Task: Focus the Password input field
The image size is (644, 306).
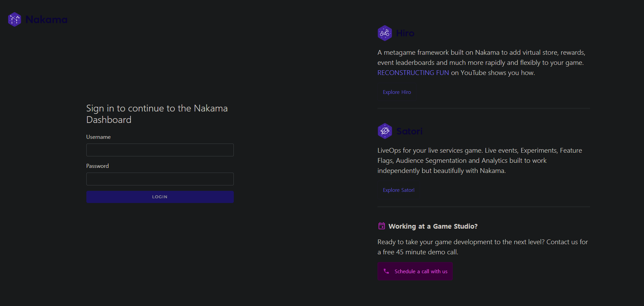Action: pyautogui.click(x=160, y=179)
